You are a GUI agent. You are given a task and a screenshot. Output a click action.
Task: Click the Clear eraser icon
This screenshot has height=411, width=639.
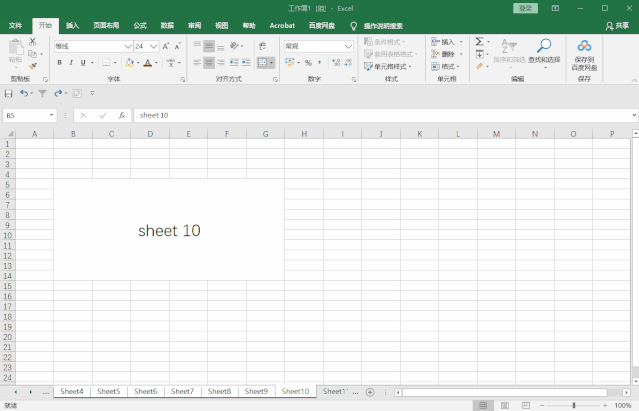pyautogui.click(x=479, y=66)
